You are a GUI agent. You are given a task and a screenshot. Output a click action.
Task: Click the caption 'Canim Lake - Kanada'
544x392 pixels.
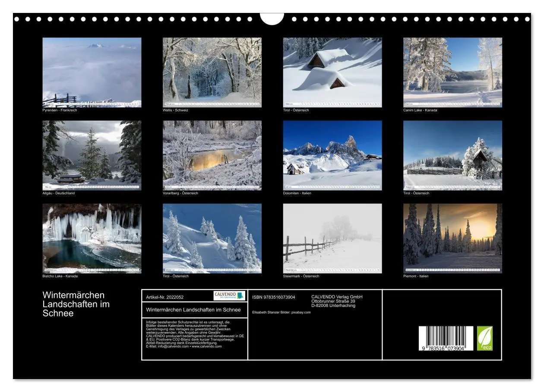tap(420, 111)
